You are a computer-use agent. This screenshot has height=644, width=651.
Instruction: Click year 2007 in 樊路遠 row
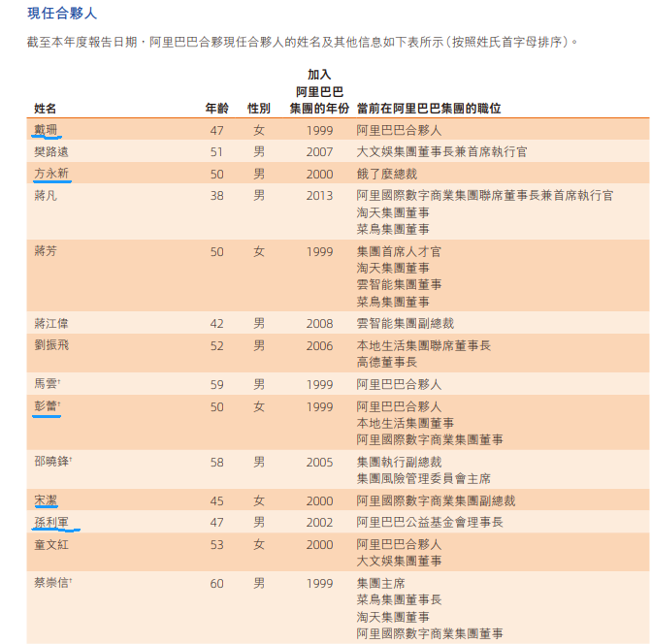pos(320,152)
